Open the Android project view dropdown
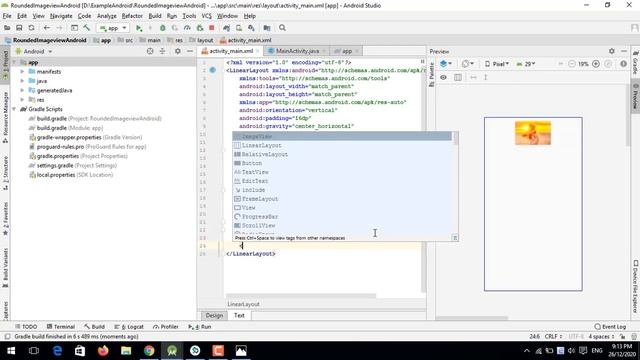The height and width of the screenshot is (360, 640). (x=34, y=51)
